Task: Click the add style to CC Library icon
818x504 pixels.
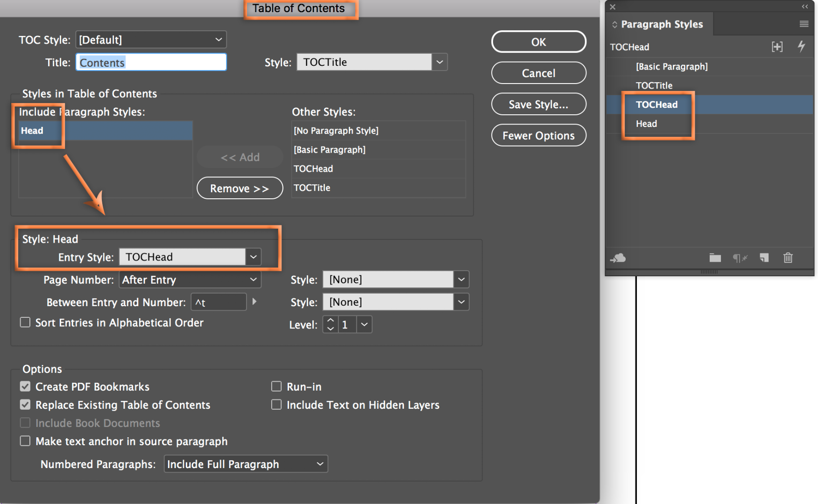Action: tap(618, 258)
